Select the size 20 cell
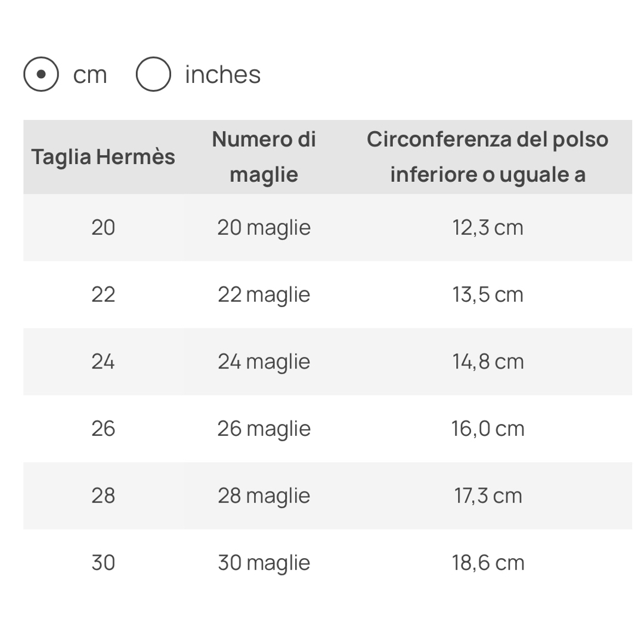 pos(103,228)
